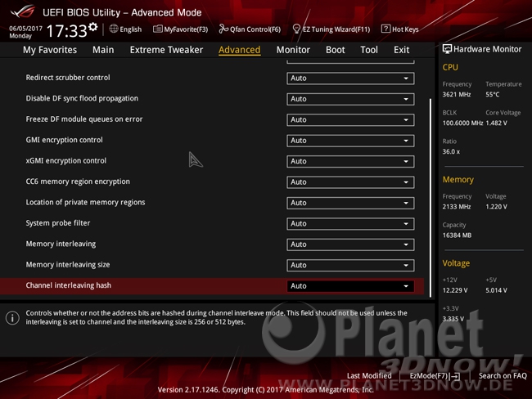Image resolution: width=532 pixels, height=399 pixels.
Task: Switch to My Favorites tab
Action: [x=50, y=50]
